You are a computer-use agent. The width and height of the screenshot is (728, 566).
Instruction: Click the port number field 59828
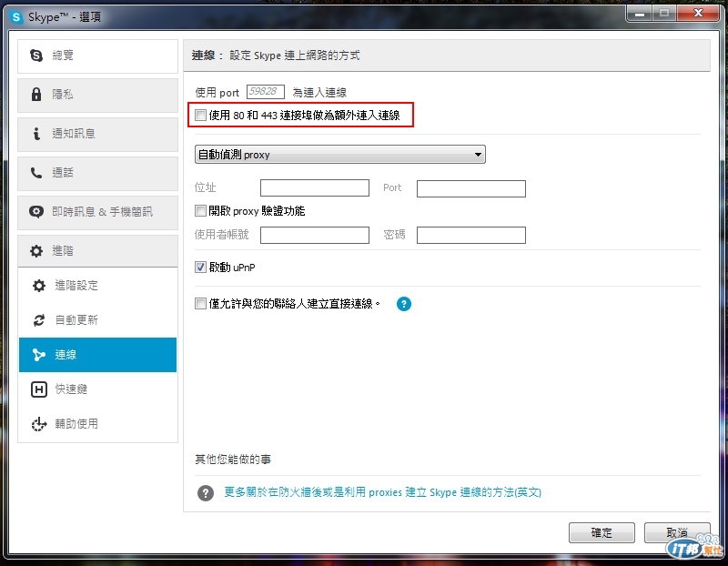(x=265, y=92)
